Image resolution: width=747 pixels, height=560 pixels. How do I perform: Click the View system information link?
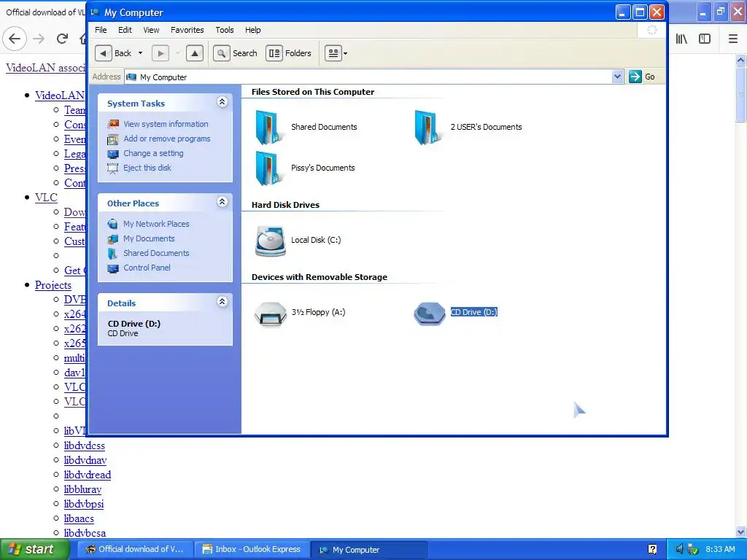166,124
